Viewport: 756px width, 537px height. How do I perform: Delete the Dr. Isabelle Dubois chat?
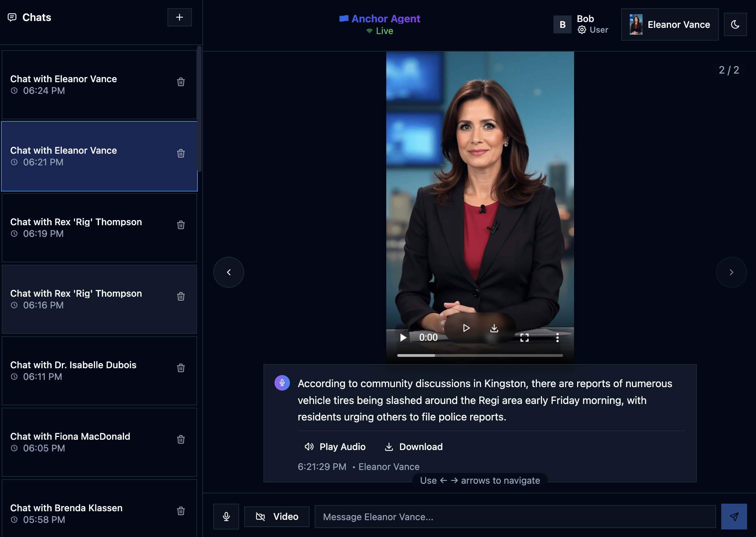181,368
